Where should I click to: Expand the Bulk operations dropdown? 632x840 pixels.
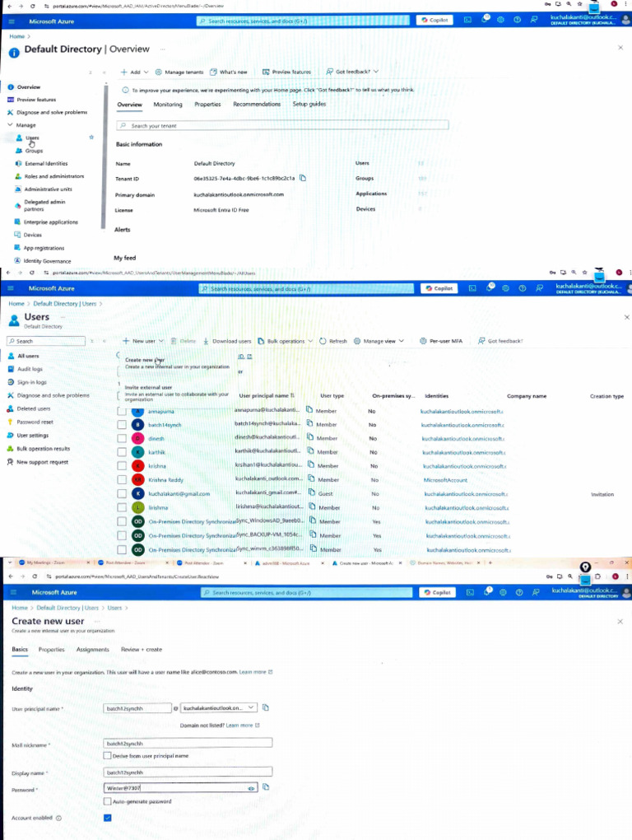pos(285,341)
